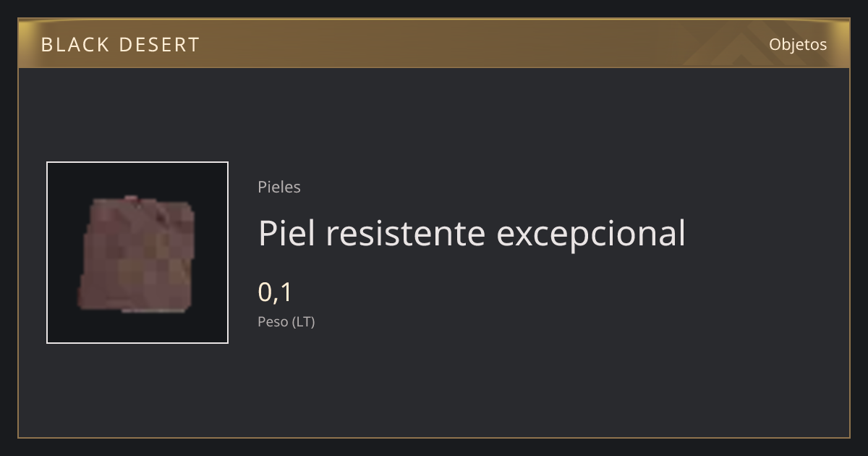Screen dimensions: 868x456
Task: Select the Pieles category label
Action: 279,187
